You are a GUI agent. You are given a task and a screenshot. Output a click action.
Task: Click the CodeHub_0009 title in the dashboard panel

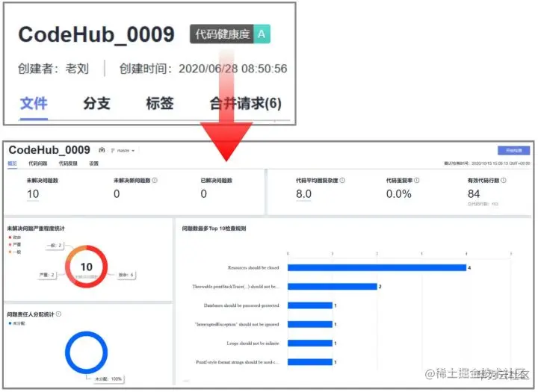tap(49, 150)
